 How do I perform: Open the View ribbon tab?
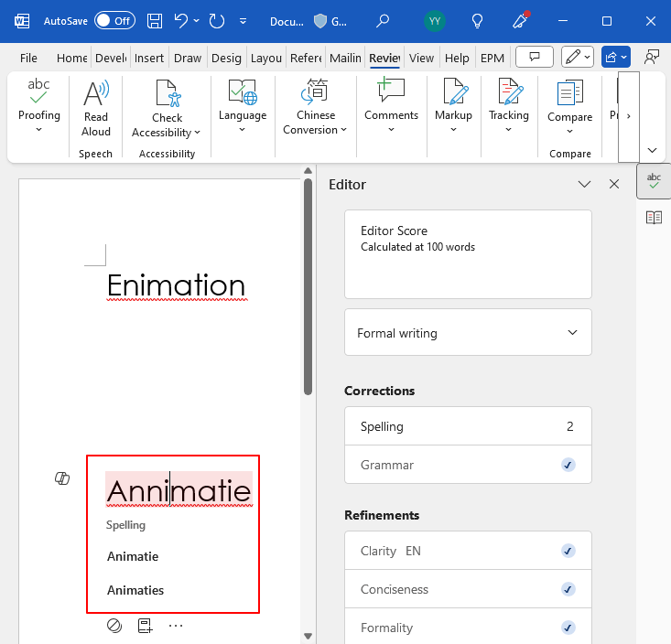421,58
